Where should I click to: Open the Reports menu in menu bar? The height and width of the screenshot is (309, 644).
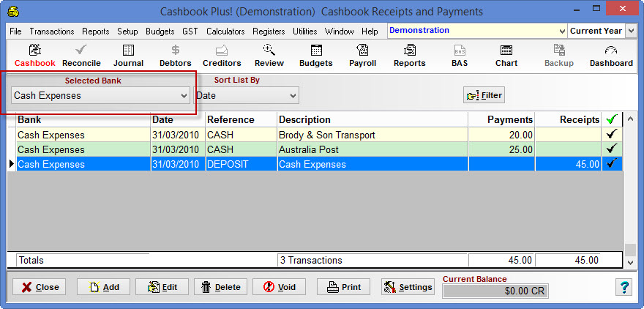click(x=96, y=31)
